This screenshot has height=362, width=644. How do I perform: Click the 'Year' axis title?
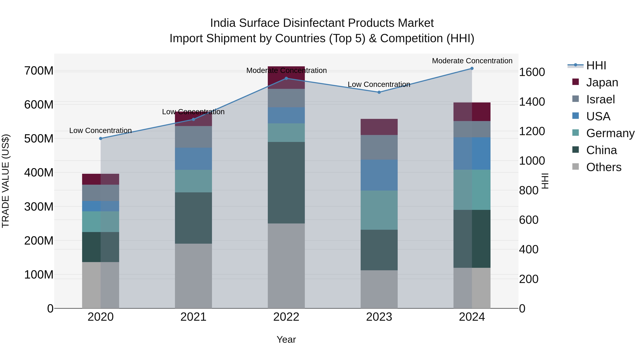pyautogui.click(x=286, y=339)
